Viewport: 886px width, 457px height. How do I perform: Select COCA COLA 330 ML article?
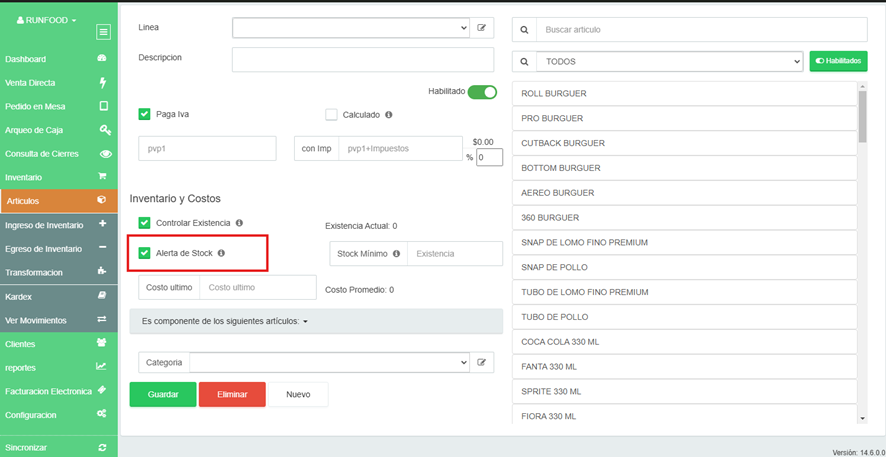[685, 342]
